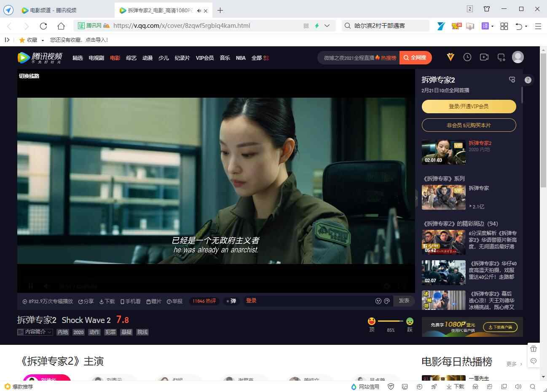Screen dimensions: 547x392
Task: Expand the 内容简介 dropdown
Action: (x=35, y=332)
